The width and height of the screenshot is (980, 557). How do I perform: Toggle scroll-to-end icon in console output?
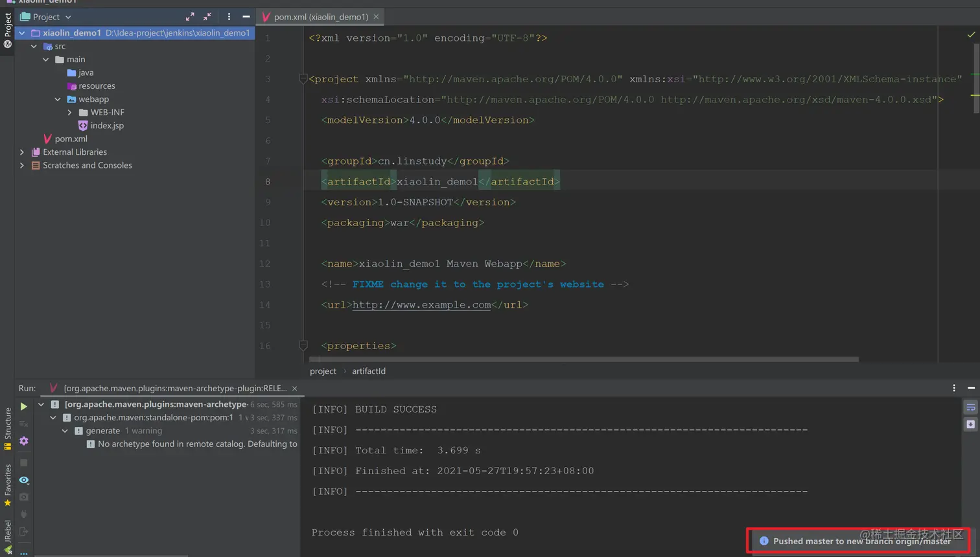(x=970, y=425)
